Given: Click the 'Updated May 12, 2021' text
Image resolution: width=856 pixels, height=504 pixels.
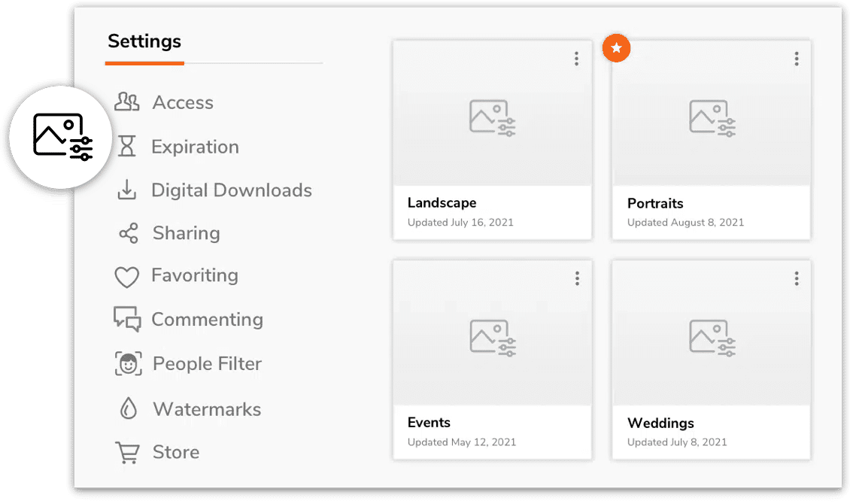Looking at the screenshot, I should (461, 442).
